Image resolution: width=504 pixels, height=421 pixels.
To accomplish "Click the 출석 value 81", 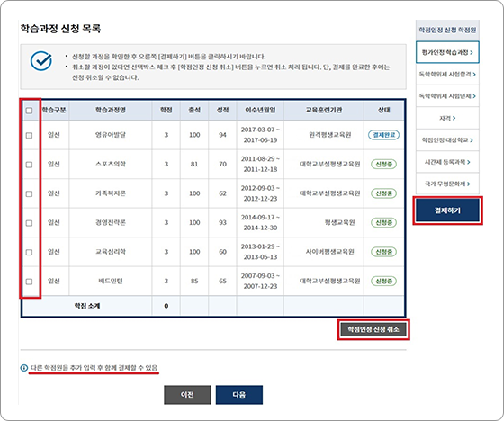I will point(194,165).
